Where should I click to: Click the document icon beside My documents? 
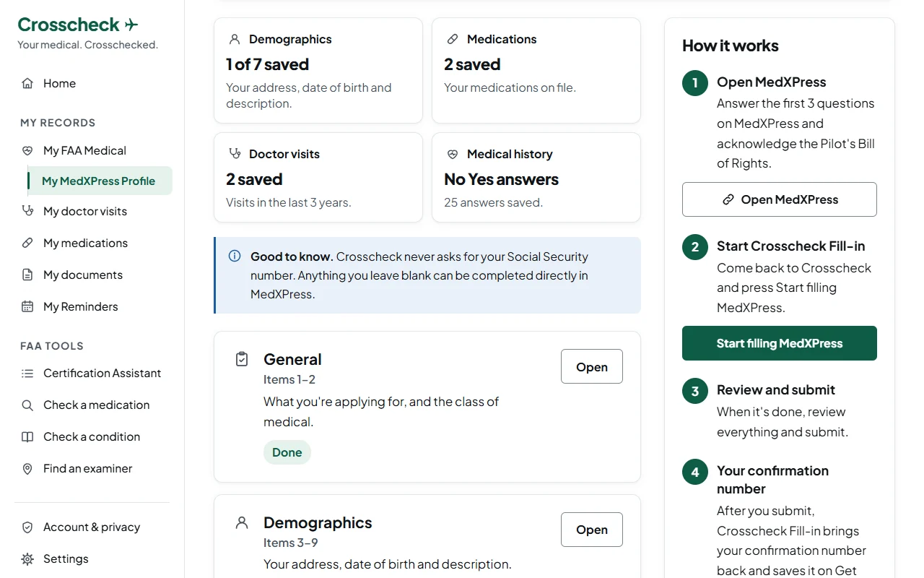coord(27,275)
